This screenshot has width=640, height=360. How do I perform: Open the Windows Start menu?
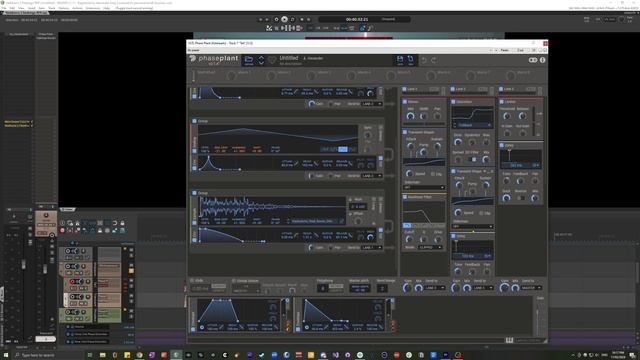click(x=6, y=355)
